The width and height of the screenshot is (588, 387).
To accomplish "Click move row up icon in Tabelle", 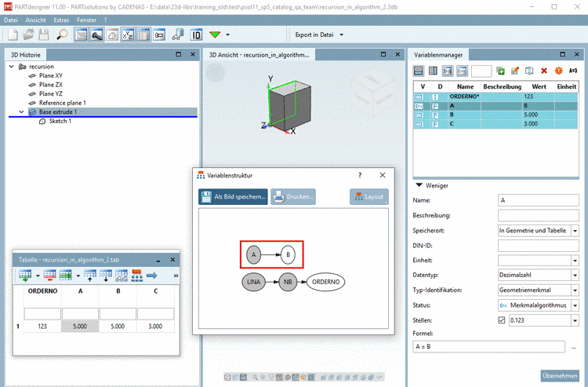I will 90,276.
